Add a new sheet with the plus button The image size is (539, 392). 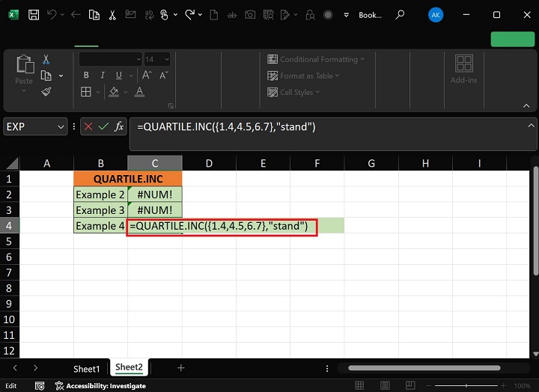(181, 368)
